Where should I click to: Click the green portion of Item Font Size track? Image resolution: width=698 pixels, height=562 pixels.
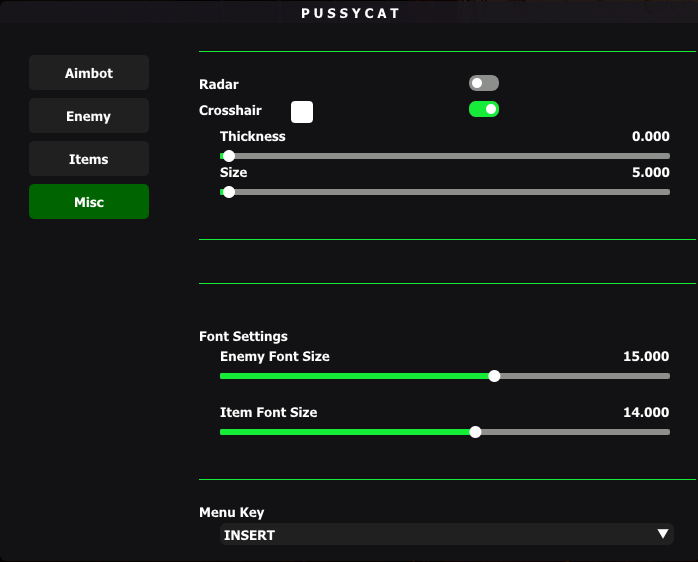[345, 432]
